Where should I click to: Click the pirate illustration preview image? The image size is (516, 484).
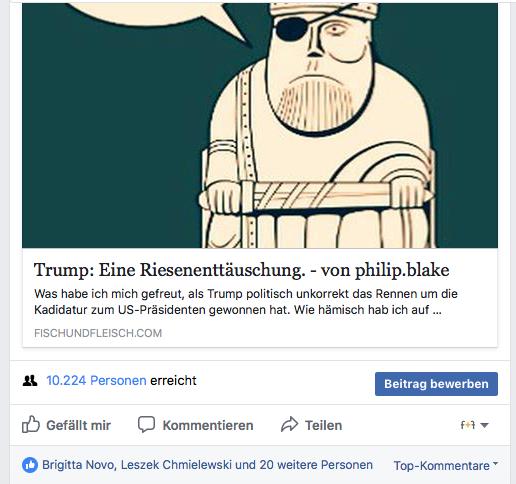tap(260, 125)
